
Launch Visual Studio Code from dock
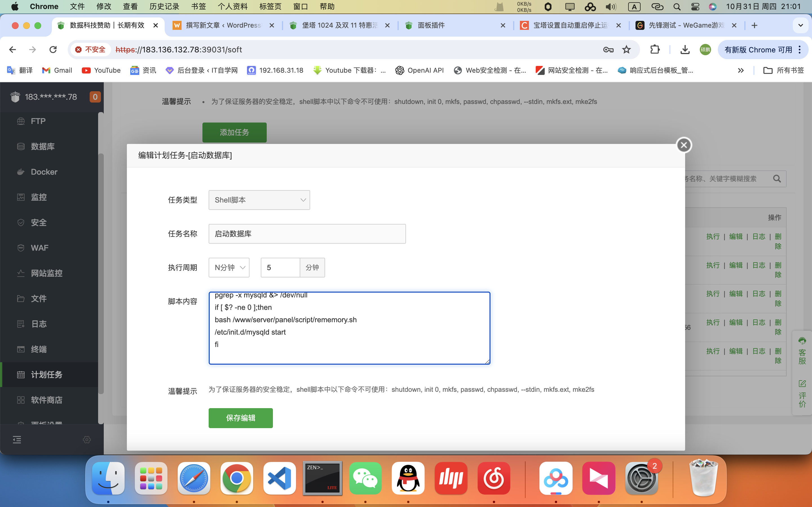pos(279,478)
